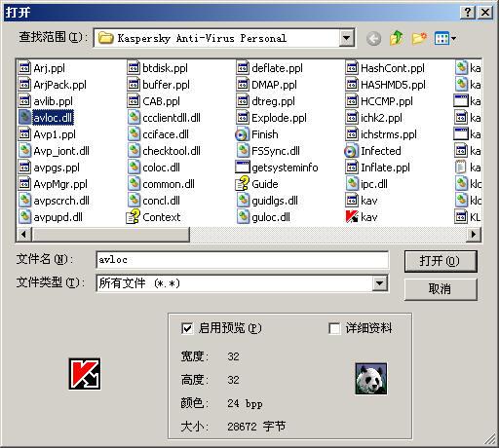499x448 pixels.
Task: Click the panda thumbnail image
Action: (x=371, y=379)
